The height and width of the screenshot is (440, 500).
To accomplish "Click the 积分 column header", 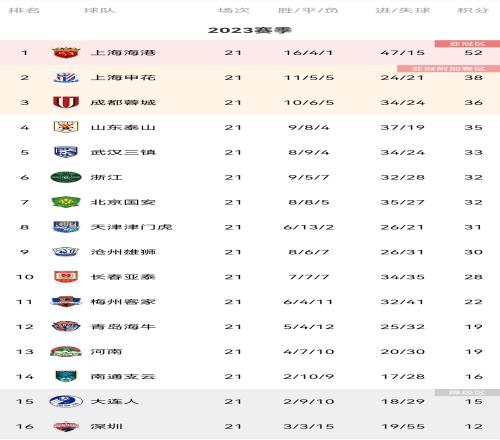I will point(473,10).
